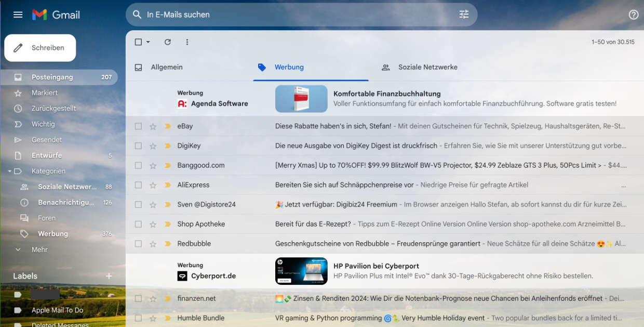Add a new label with plus icon
The height and width of the screenshot is (327, 644).
coord(109,276)
